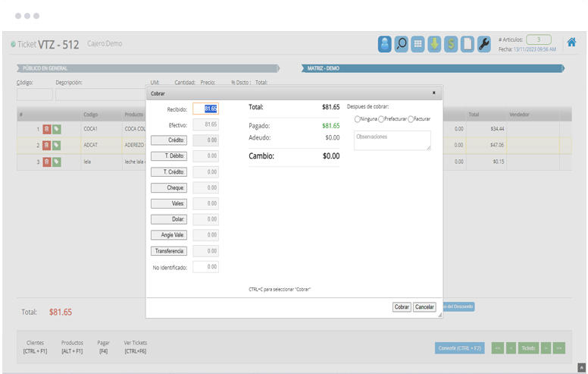Click the MATRIZ - DEMO branch bar
Screen dimensions: 588x374
click(433, 68)
